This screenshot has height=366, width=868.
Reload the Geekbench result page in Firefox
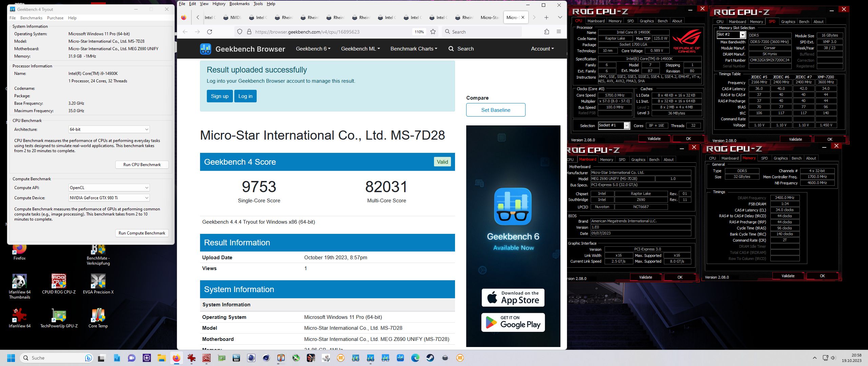(x=210, y=32)
